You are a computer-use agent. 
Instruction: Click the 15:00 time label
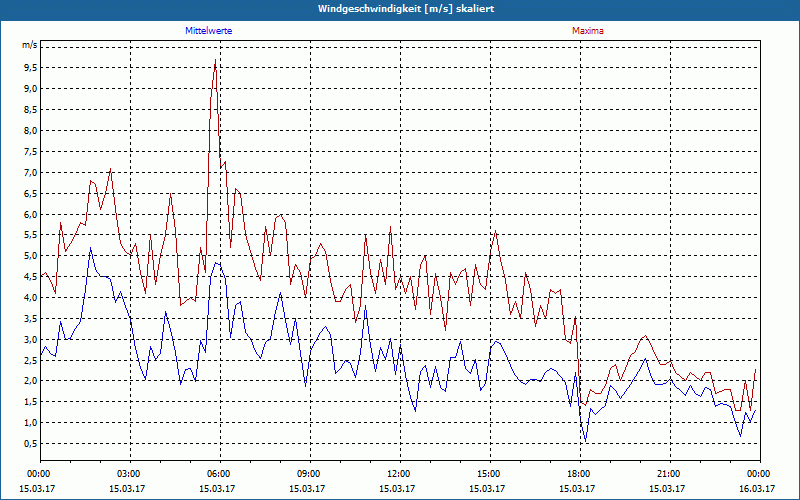coord(490,474)
